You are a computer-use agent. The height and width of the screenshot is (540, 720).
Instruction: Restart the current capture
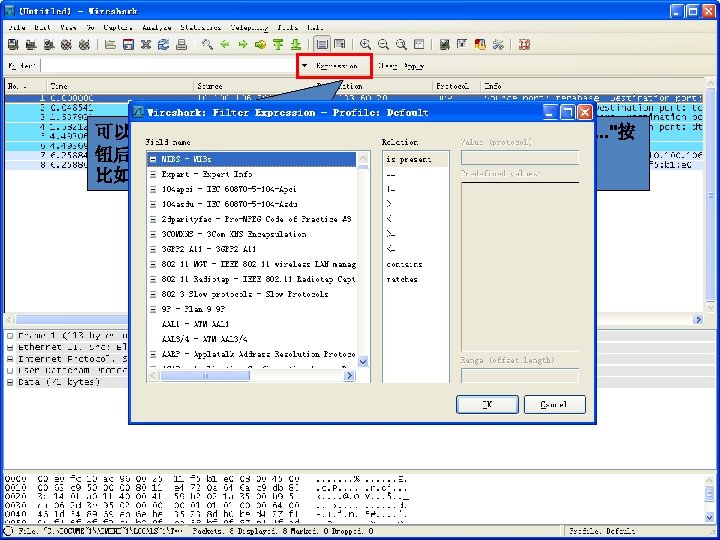click(84, 45)
